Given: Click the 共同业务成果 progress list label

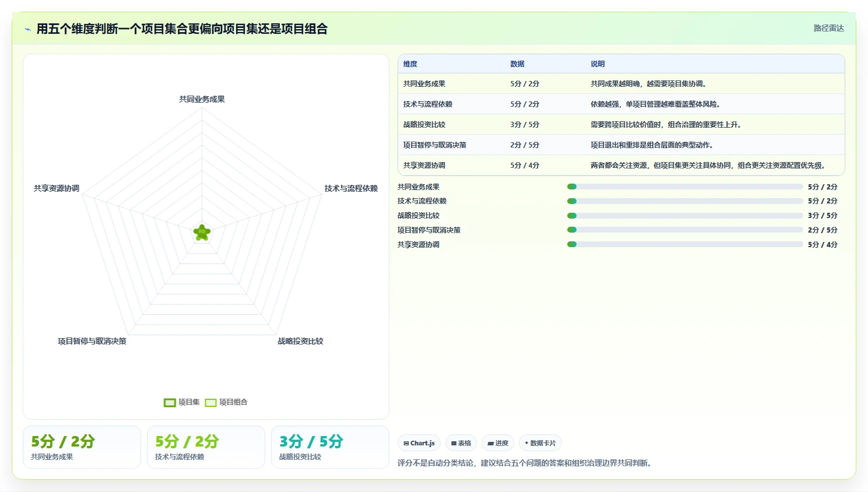Looking at the screenshot, I should click(x=419, y=187).
